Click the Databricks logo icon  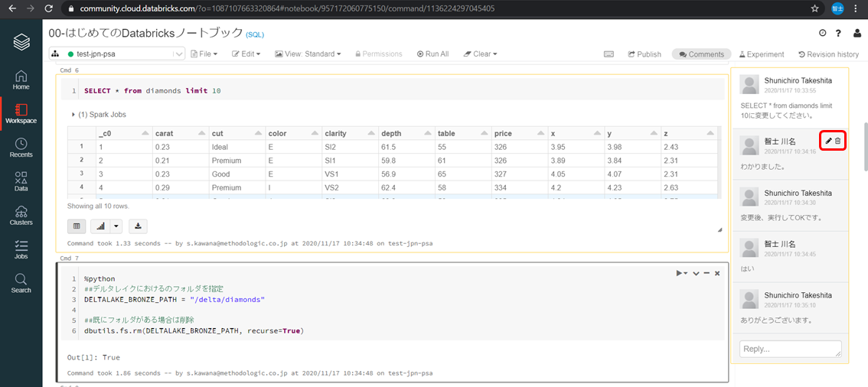click(21, 42)
